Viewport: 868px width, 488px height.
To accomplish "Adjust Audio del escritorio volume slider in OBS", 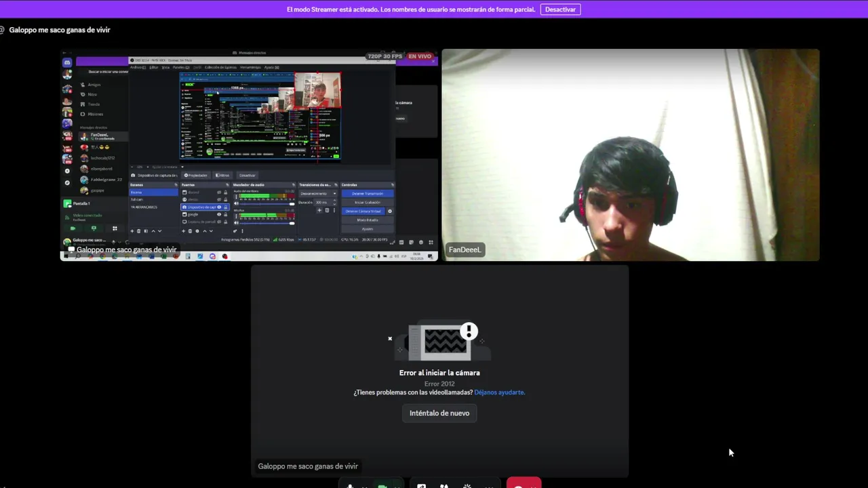I will (x=267, y=204).
